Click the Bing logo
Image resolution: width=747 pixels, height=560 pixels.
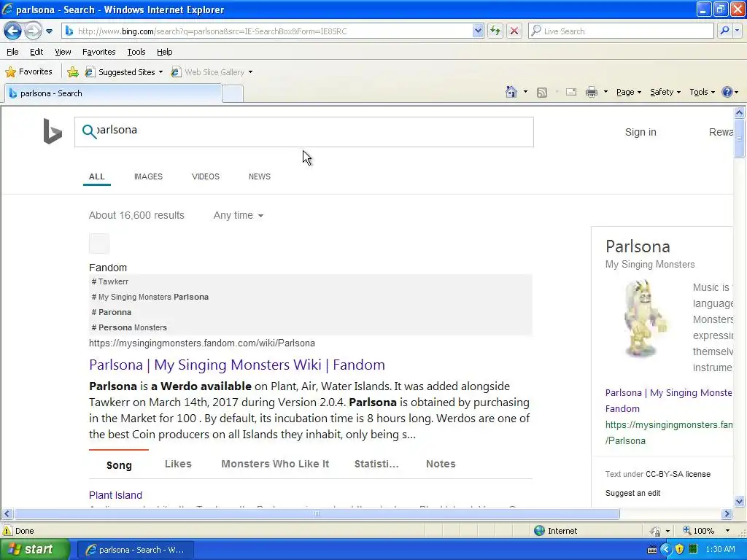[x=53, y=131]
